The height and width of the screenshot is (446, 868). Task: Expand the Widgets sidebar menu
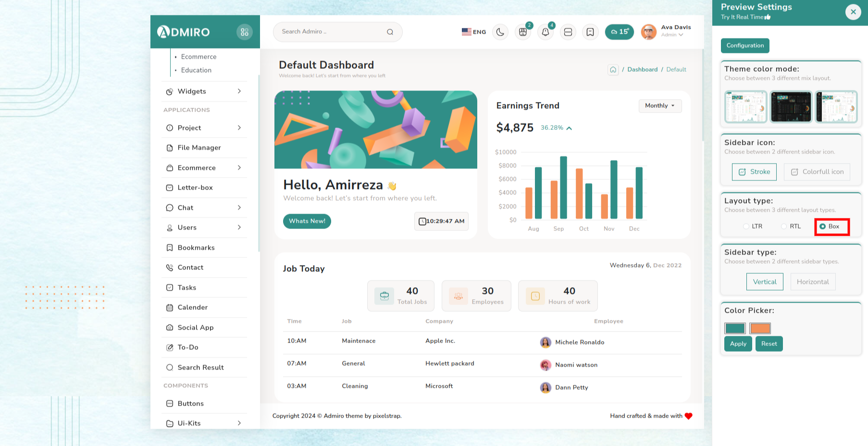click(205, 91)
